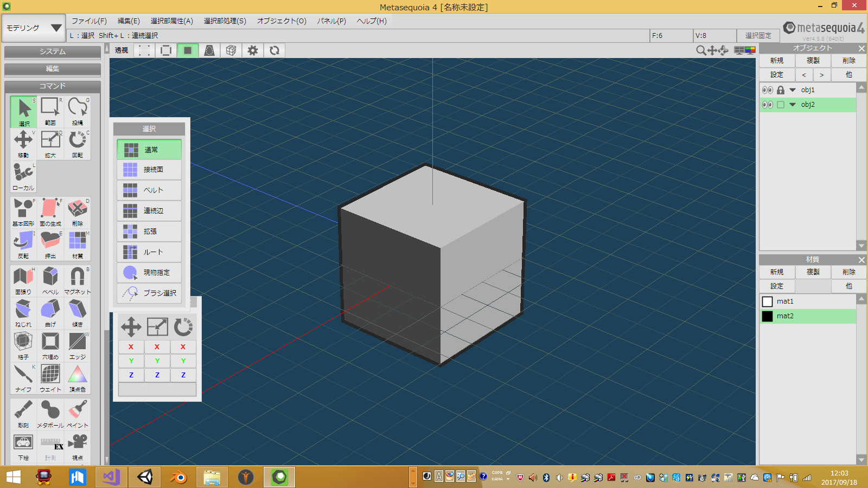Select mat1 white color swatch
This screenshot has width=868, height=488.
767,301
